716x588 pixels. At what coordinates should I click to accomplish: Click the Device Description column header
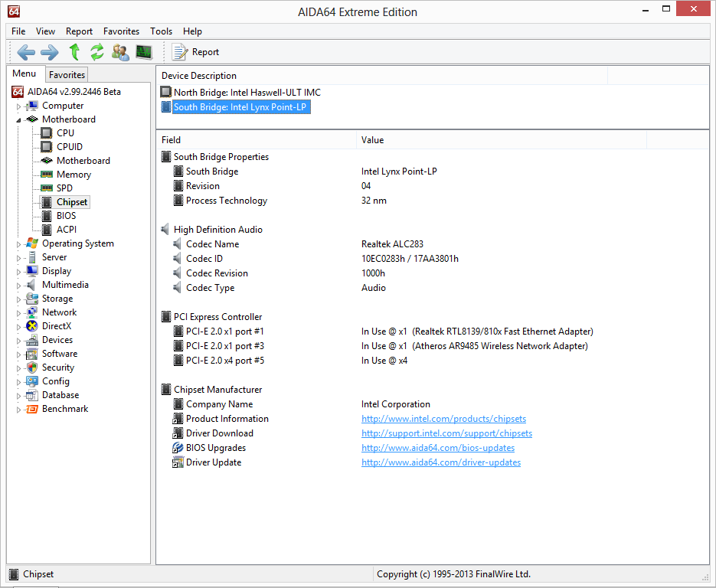click(382, 76)
